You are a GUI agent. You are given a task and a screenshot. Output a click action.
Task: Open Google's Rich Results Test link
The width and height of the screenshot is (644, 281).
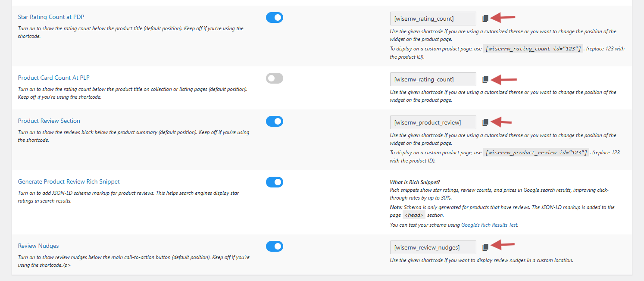point(489,225)
